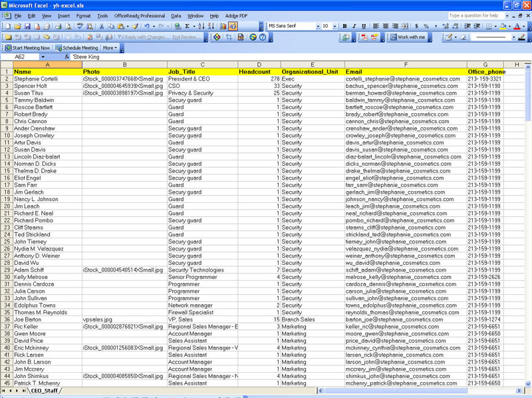The image size is (532, 398).
Task: Open OfficeReady Professional menu
Action: pos(140,16)
